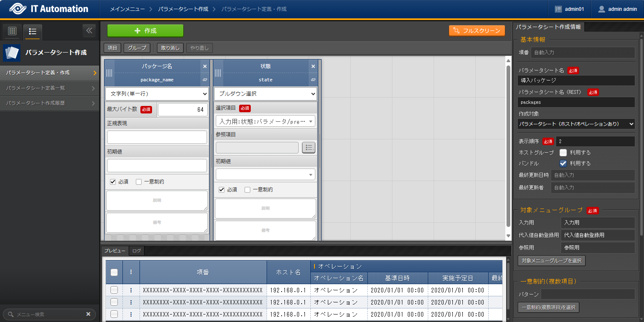Remove the 状態 column with X

[313, 66]
